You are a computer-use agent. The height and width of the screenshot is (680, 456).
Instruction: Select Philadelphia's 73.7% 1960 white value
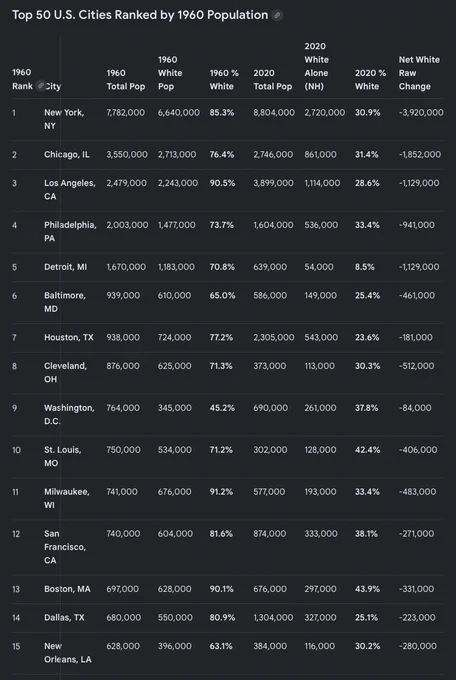[x=222, y=225]
